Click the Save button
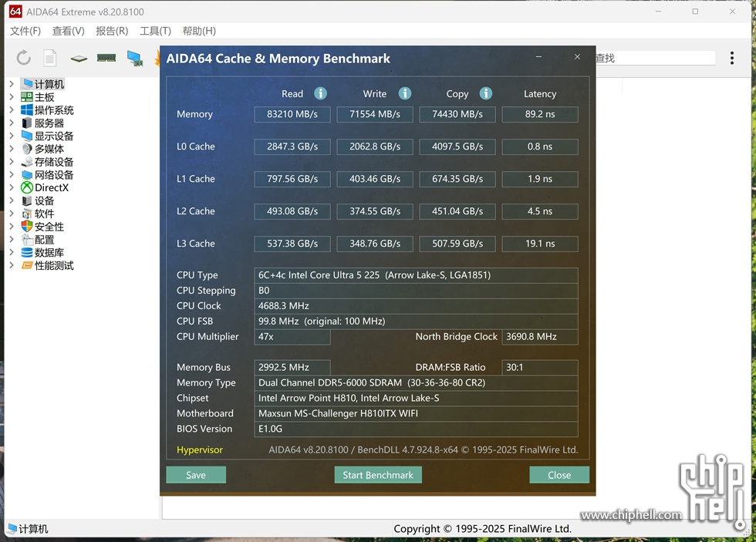Viewport: 756px width, 542px height. [196, 475]
